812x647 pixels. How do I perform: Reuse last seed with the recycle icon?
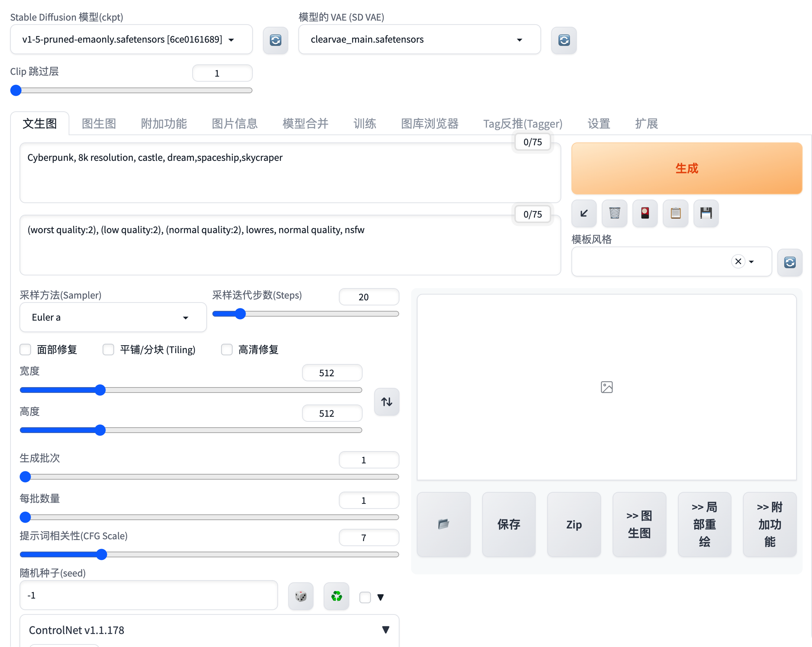336,596
